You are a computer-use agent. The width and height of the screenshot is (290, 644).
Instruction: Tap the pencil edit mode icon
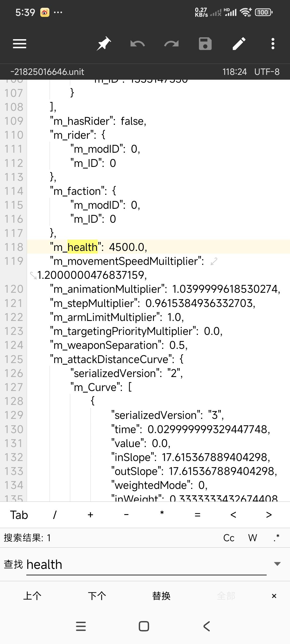tap(239, 44)
